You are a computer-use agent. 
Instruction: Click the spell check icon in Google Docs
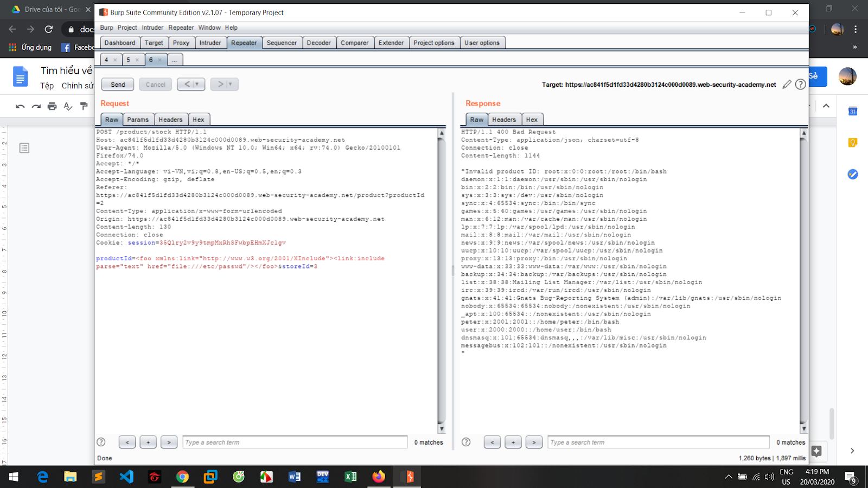(68, 106)
